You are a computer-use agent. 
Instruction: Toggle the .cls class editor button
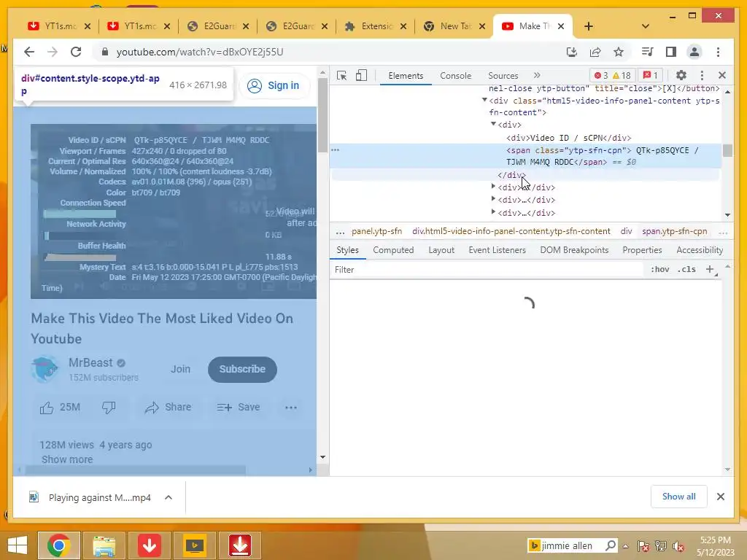click(x=686, y=270)
